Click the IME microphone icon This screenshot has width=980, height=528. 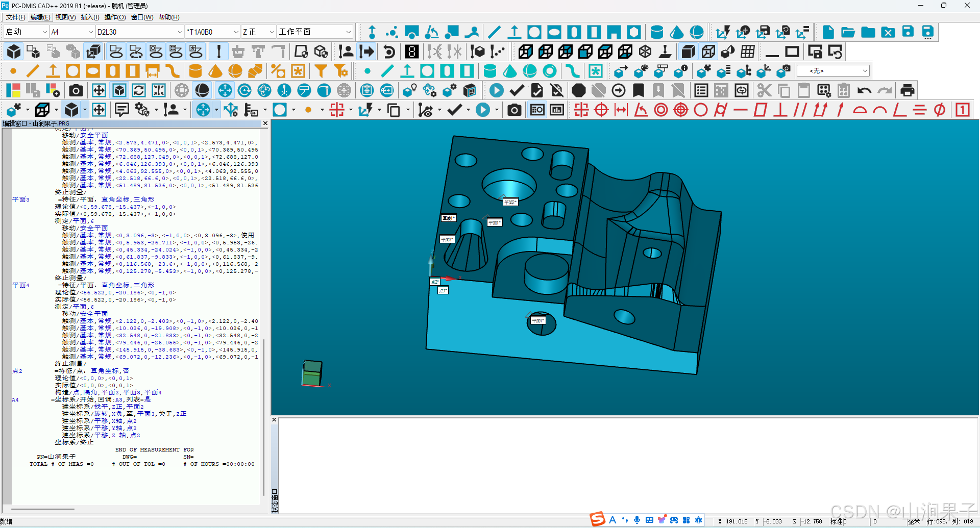(x=637, y=520)
